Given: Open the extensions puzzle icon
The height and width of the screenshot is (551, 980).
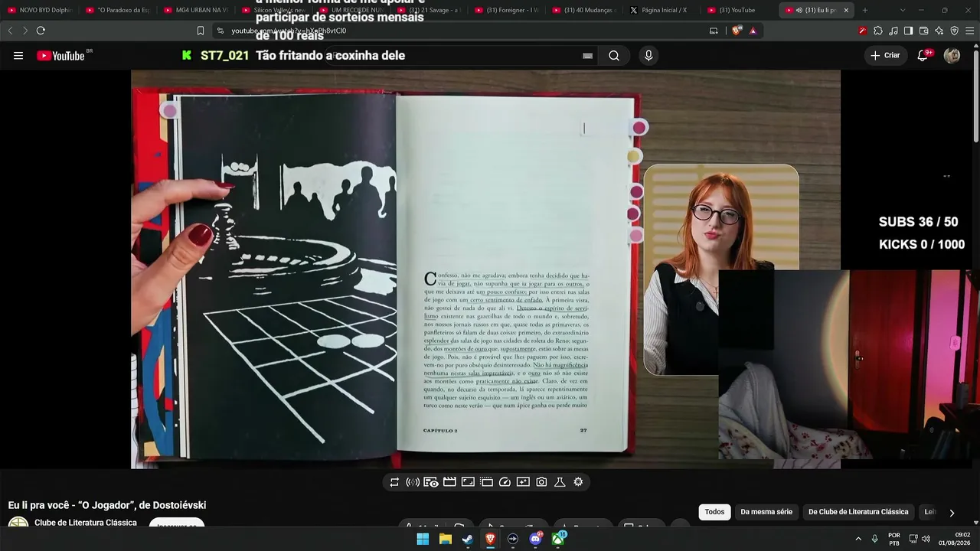Looking at the screenshot, I should [x=878, y=31].
